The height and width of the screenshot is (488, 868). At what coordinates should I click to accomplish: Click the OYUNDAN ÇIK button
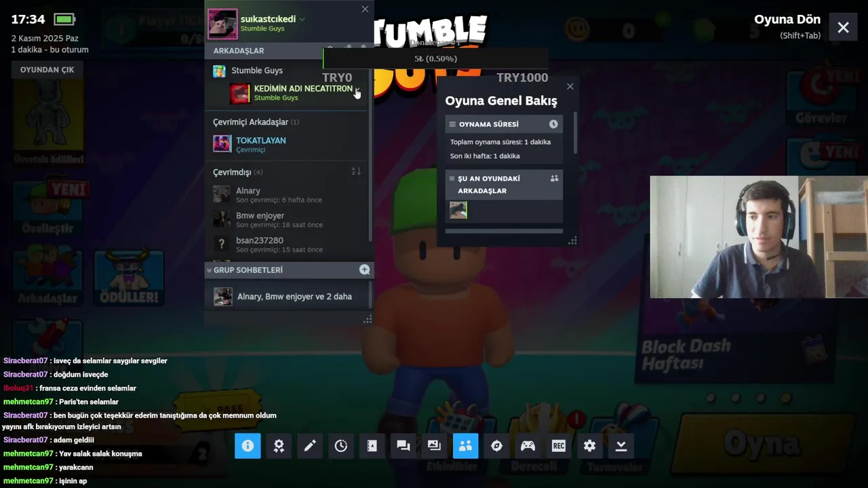[47, 70]
